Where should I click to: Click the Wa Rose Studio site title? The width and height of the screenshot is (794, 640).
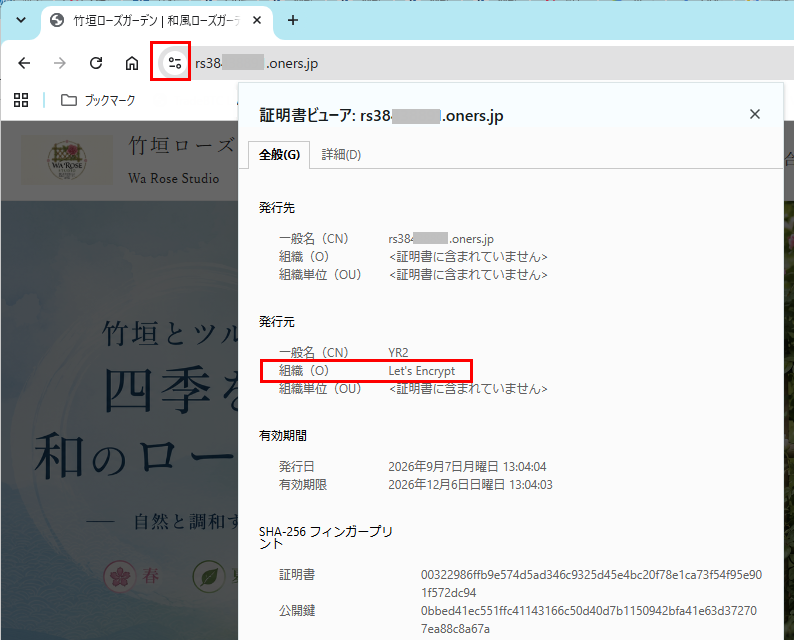[x=174, y=178]
